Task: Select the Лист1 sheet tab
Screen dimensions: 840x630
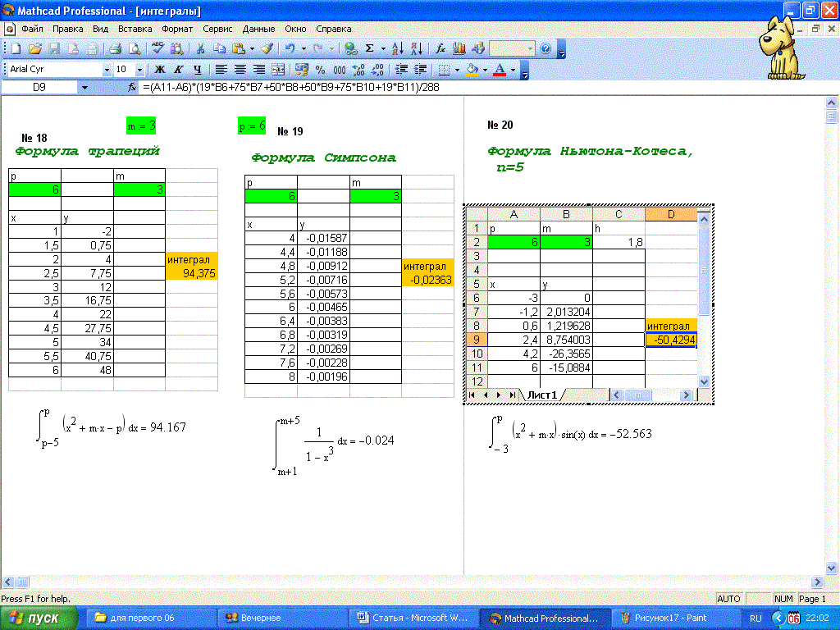Action: click(542, 395)
